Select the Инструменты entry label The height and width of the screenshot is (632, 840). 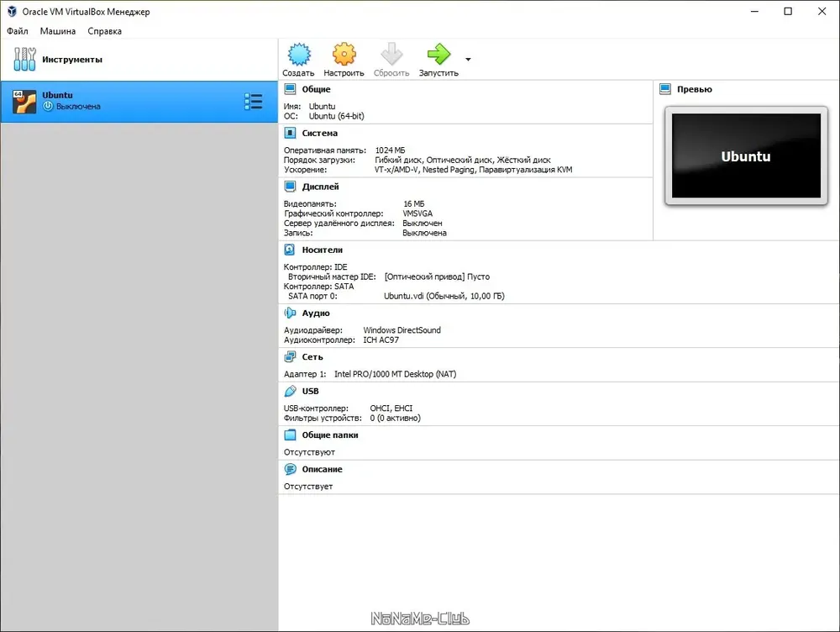coord(72,60)
